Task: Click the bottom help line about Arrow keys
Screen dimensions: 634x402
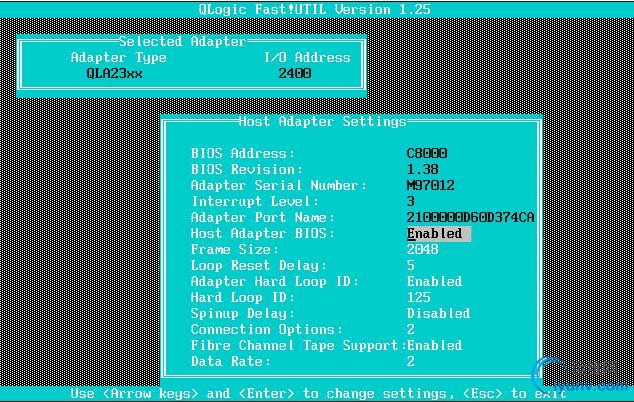Action: [319, 394]
